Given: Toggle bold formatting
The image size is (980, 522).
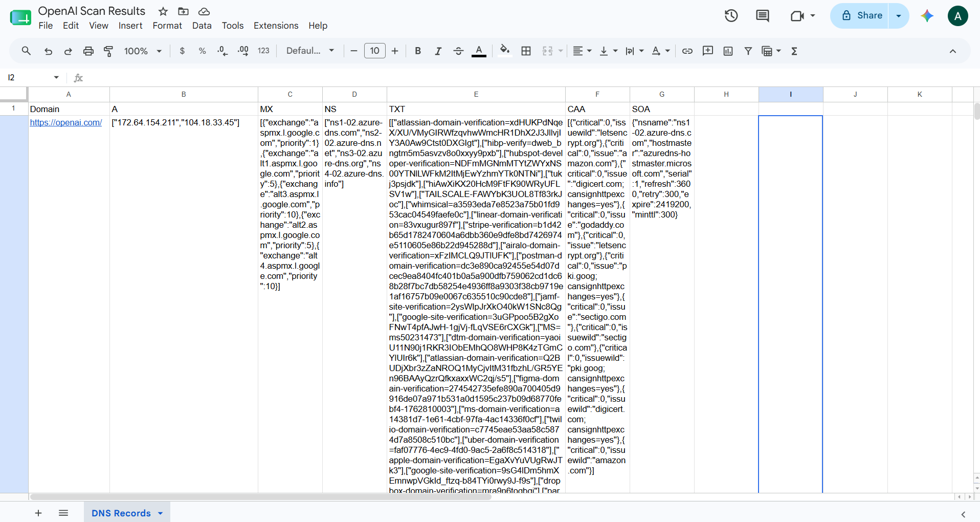Looking at the screenshot, I should [418, 51].
